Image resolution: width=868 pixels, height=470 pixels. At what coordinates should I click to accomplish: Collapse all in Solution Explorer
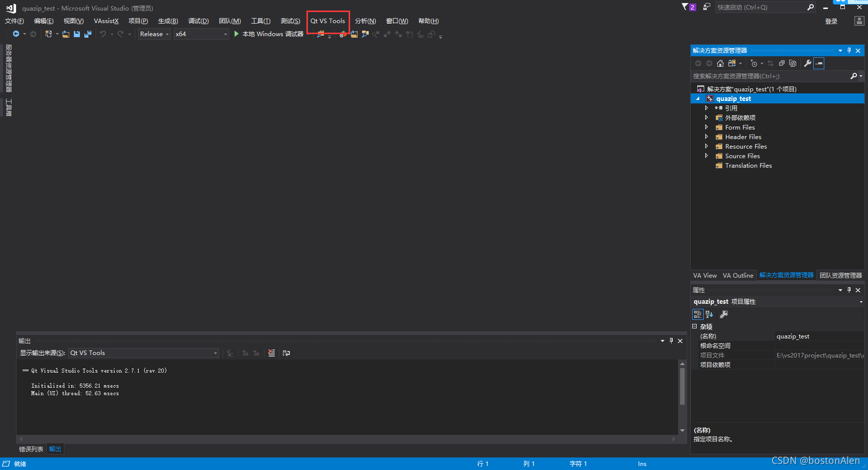tap(782, 63)
